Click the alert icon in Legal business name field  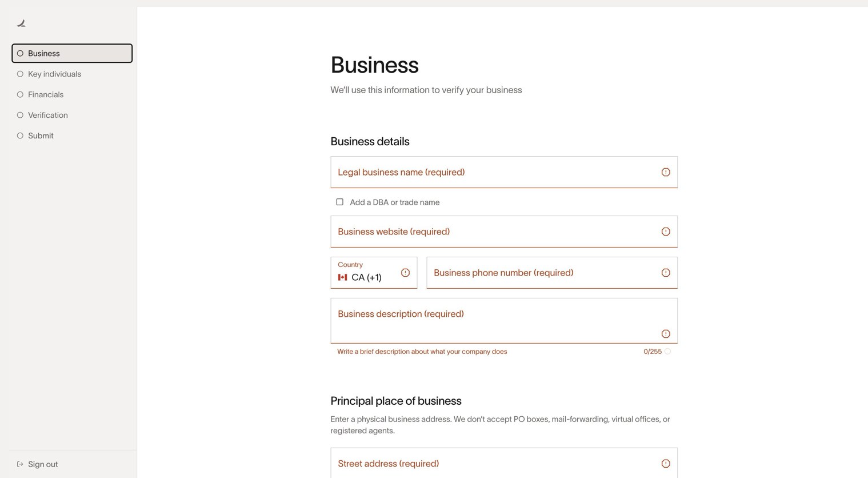pos(666,172)
